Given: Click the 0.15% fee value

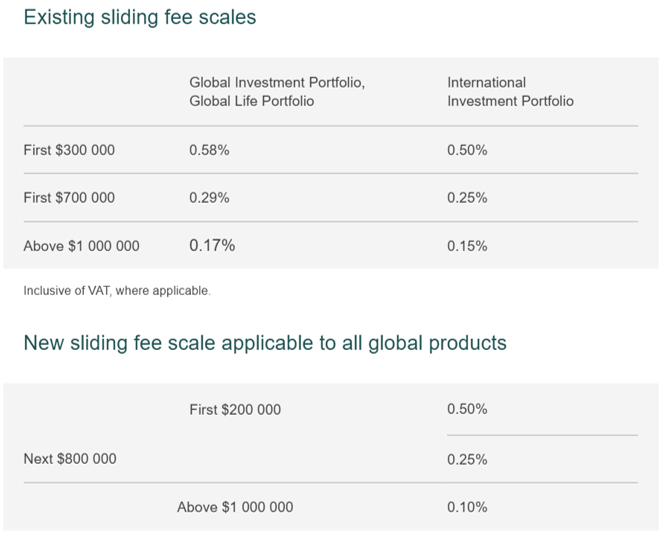Looking at the screenshot, I should [467, 246].
